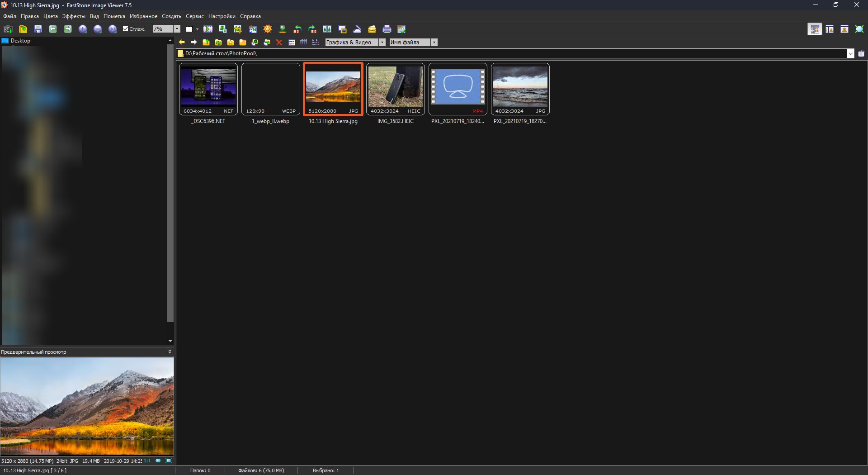The width and height of the screenshot is (868, 475).
Task: Open the Графика & Видео filter dropdown
Action: 382,42
